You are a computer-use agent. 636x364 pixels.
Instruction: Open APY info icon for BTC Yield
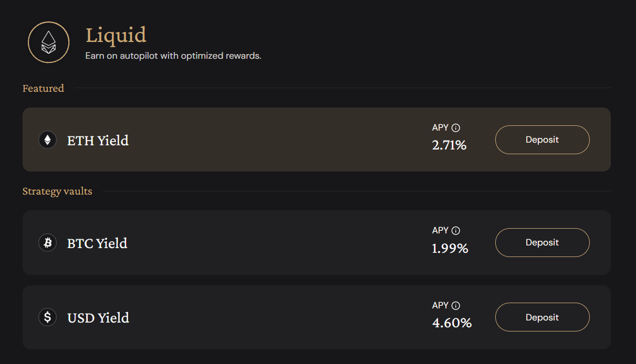[456, 230]
